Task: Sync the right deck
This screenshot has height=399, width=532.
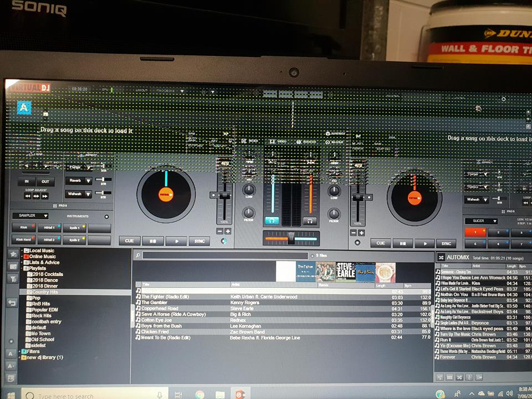Action: pyautogui.click(x=446, y=244)
